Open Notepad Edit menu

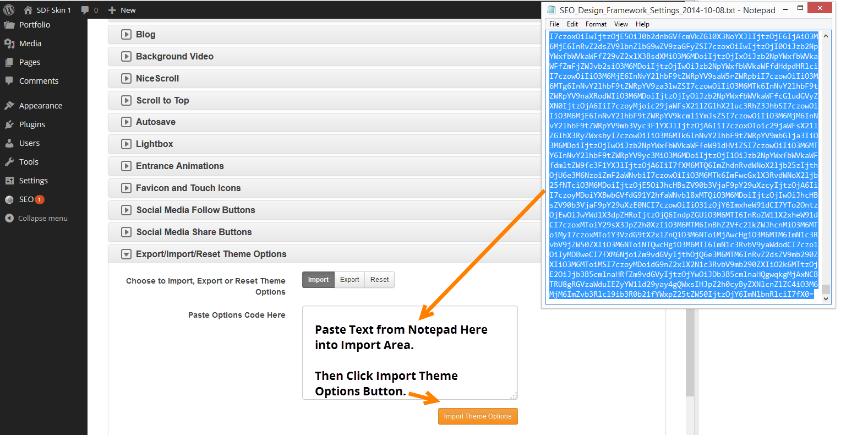coord(572,24)
